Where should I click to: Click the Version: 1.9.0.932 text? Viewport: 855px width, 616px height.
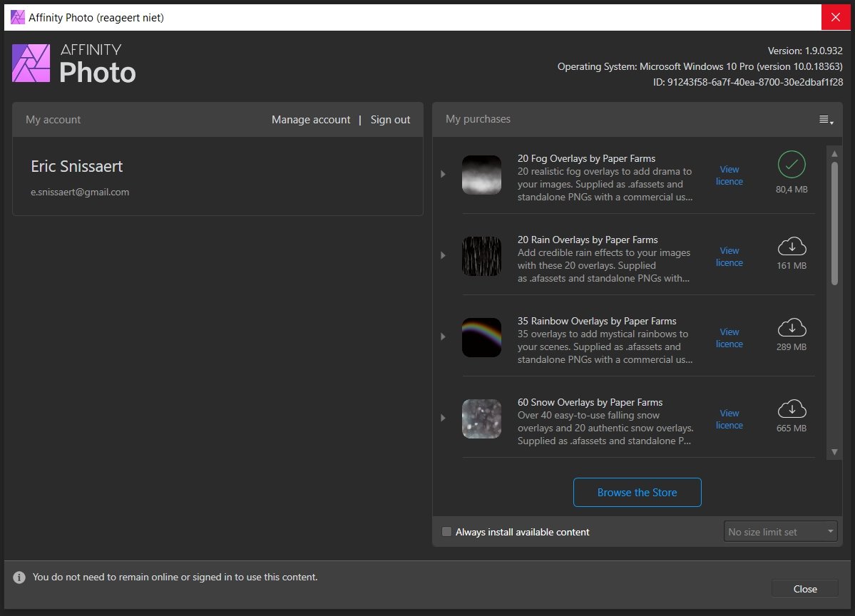[805, 51]
